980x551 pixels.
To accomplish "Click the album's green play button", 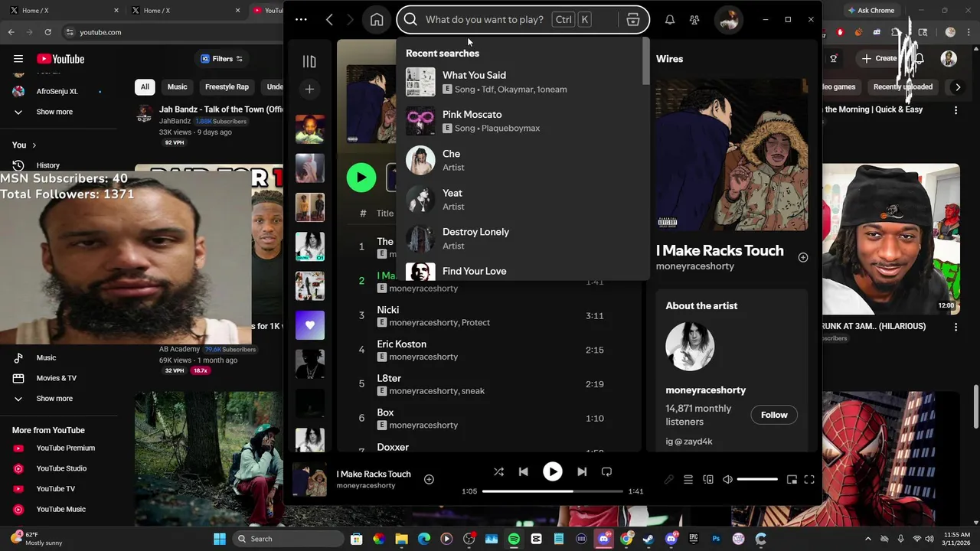I will 361,178.
